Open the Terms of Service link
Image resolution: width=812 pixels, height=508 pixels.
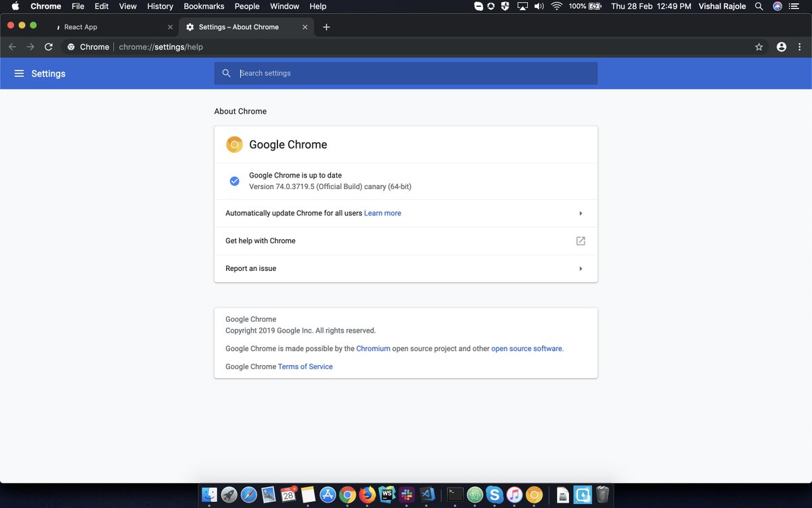pyautogui.click(x=305, y=366)
